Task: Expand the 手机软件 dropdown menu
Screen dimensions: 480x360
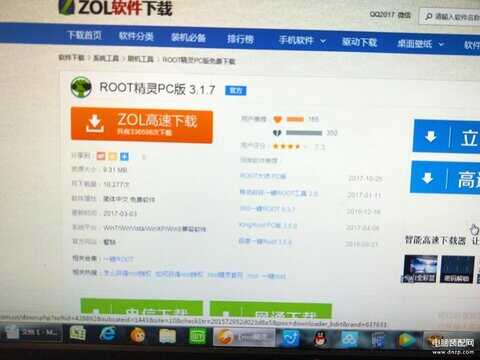Action: 302,41
